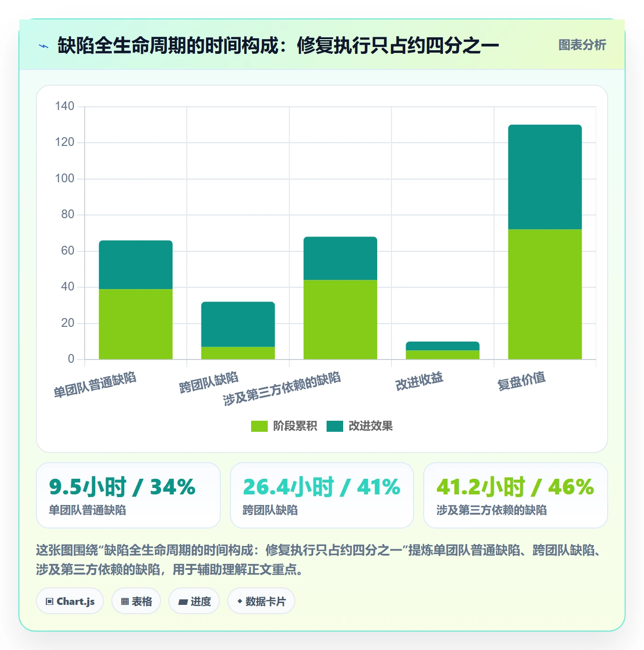Click the square icon inside the Chart.js tag
This screenshot has height=650, width=644.
(50, 602)
